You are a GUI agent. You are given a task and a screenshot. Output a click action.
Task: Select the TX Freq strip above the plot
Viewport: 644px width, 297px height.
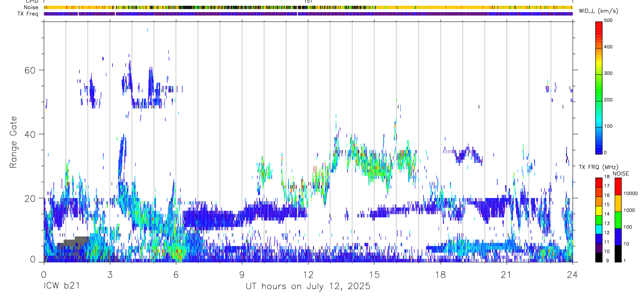[308, 14]
